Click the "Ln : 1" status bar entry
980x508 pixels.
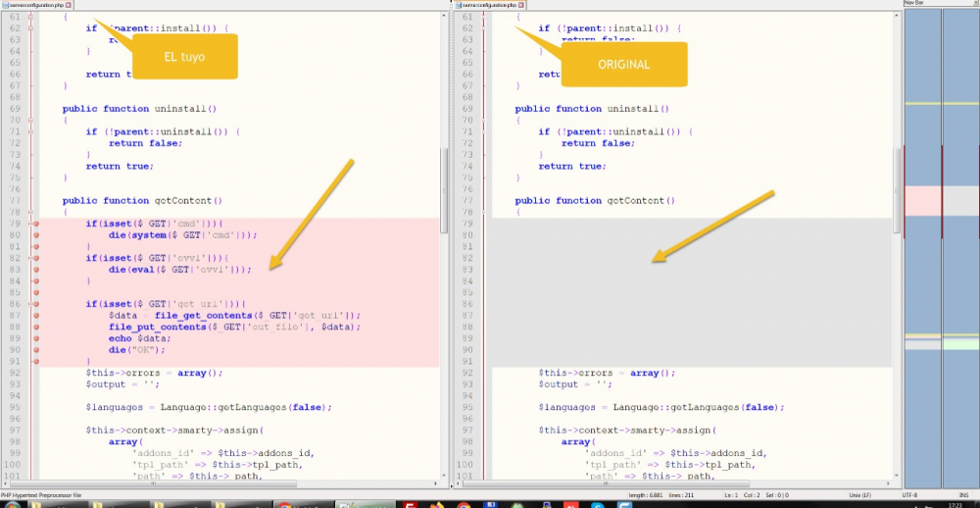pos(730,495)
